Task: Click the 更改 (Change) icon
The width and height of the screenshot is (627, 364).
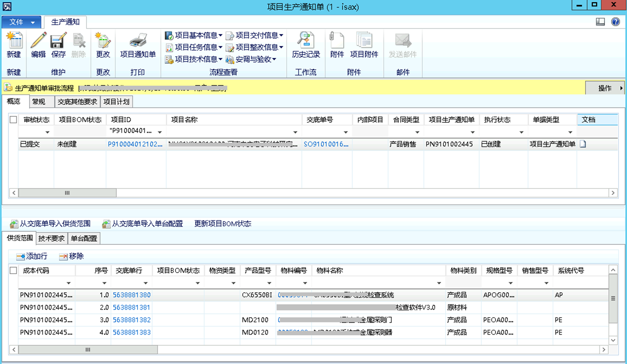Action: point(103,41)
